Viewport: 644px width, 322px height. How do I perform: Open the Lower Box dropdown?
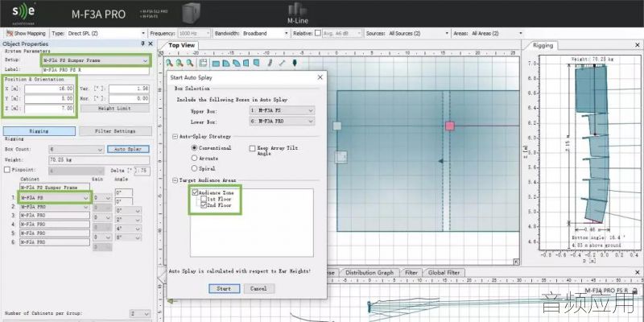(x=282, y=122)
